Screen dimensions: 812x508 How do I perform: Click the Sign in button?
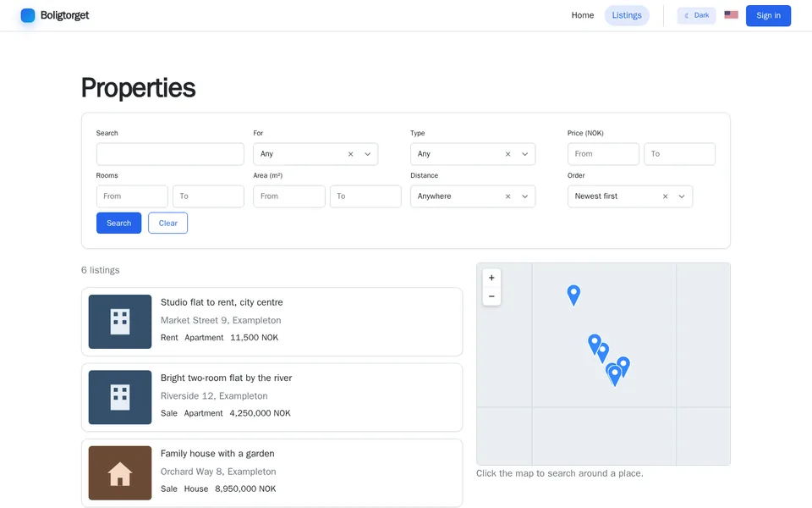click(x=768, y=15)
